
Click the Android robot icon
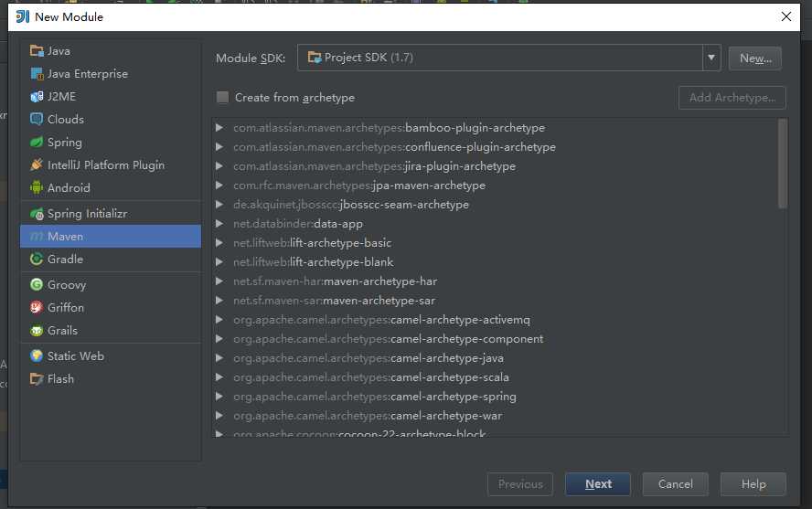(x=37, y=188)
